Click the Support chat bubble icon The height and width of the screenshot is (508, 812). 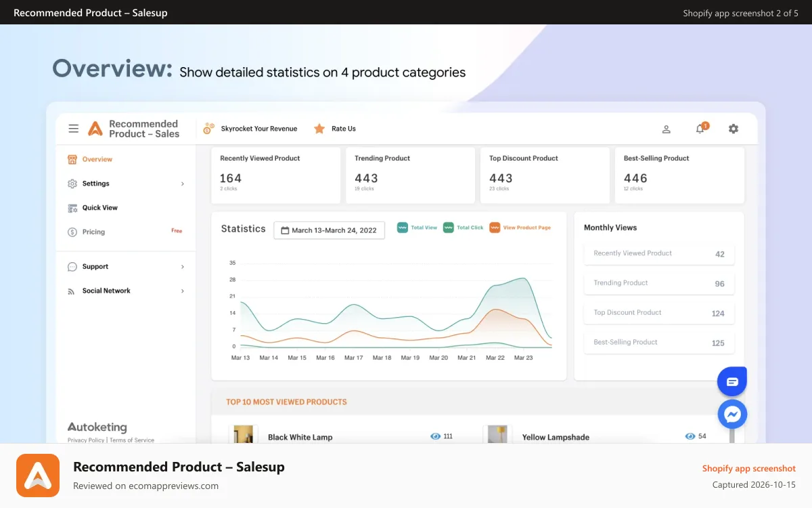(72, 267)
